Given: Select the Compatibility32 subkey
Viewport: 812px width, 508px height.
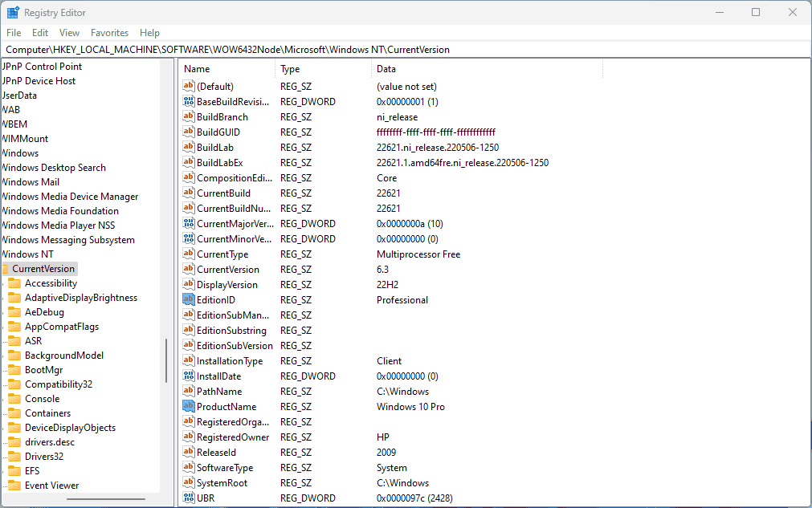Looking at the screenshot, I should coord(59,384).
